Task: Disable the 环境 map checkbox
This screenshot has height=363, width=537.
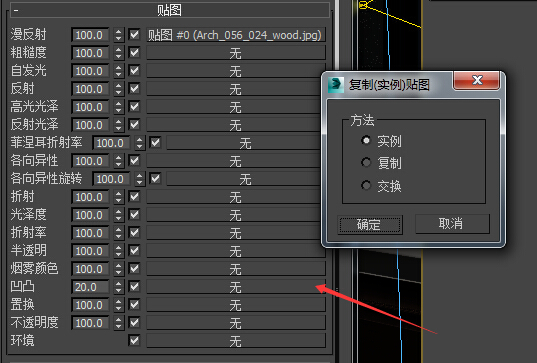Action: (x=134, y=340)
